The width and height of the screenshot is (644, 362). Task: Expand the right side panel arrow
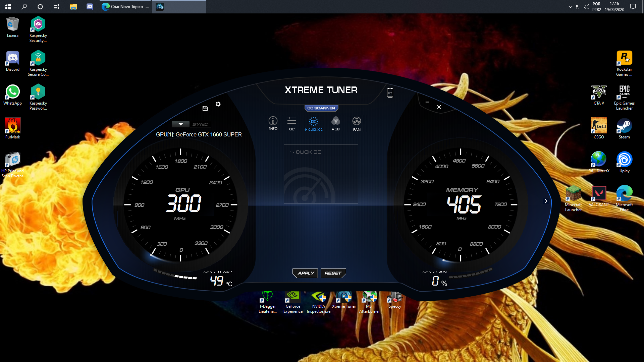click(x=546, y=201)
